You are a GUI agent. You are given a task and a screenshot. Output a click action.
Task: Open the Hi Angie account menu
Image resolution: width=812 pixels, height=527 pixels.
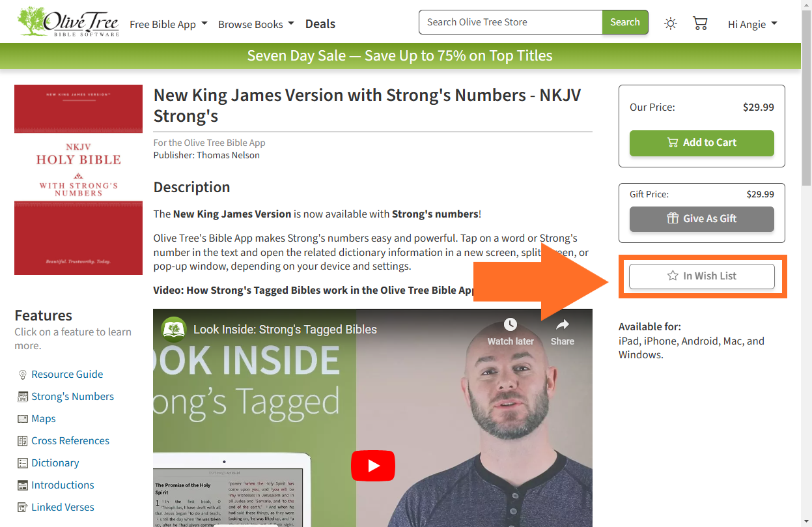tap(753, 24)
